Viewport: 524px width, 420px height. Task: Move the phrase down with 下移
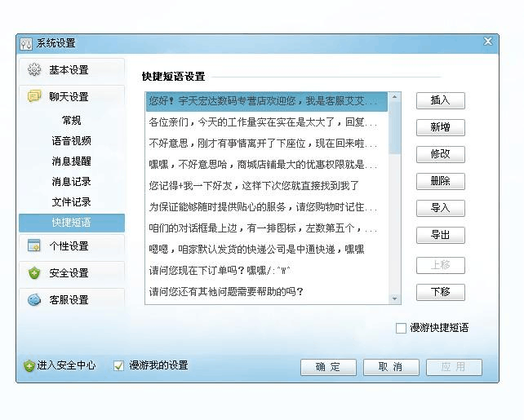441,292
